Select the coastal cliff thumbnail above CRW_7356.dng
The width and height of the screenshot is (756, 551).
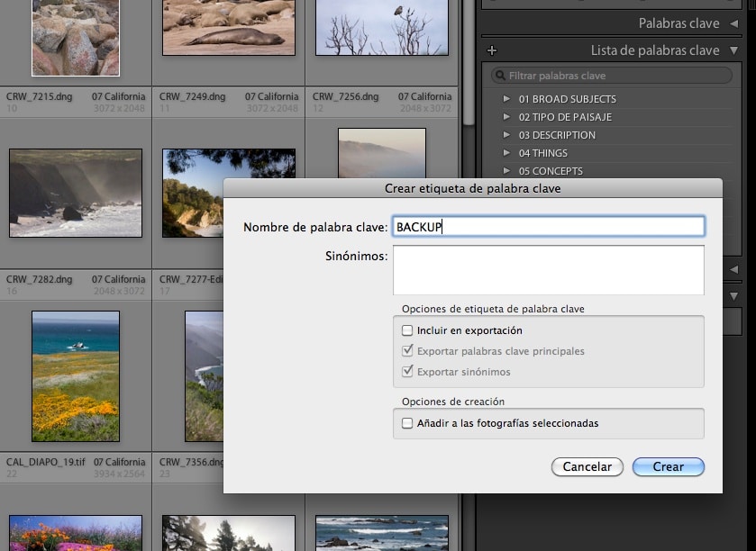click(204, 376)
